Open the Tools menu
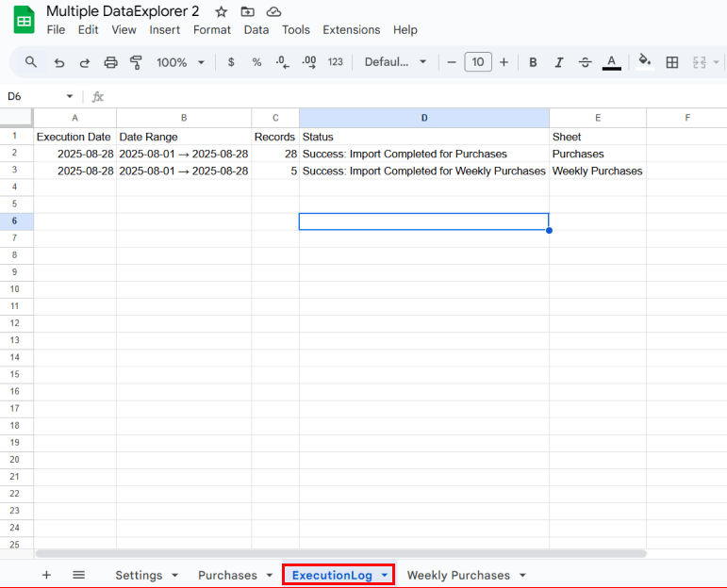Viewport: 727px width, 588px height. pyautogui.click(x=296, y=29)
